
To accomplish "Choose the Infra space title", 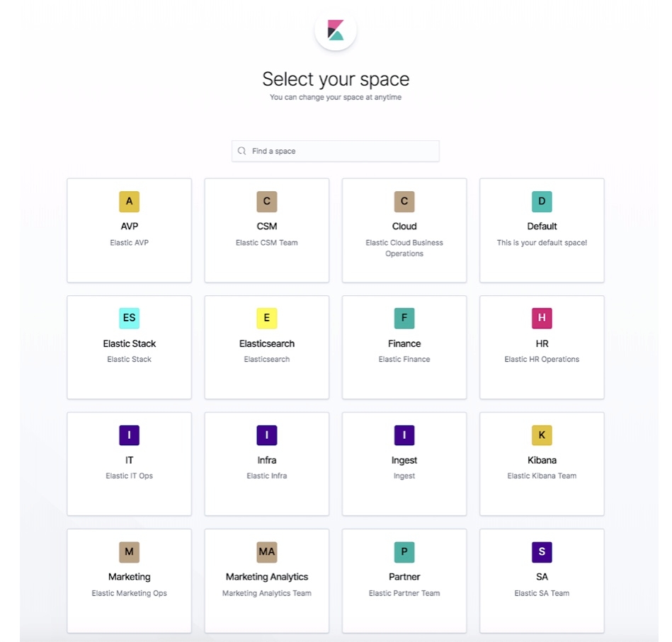I will (266, 460).
